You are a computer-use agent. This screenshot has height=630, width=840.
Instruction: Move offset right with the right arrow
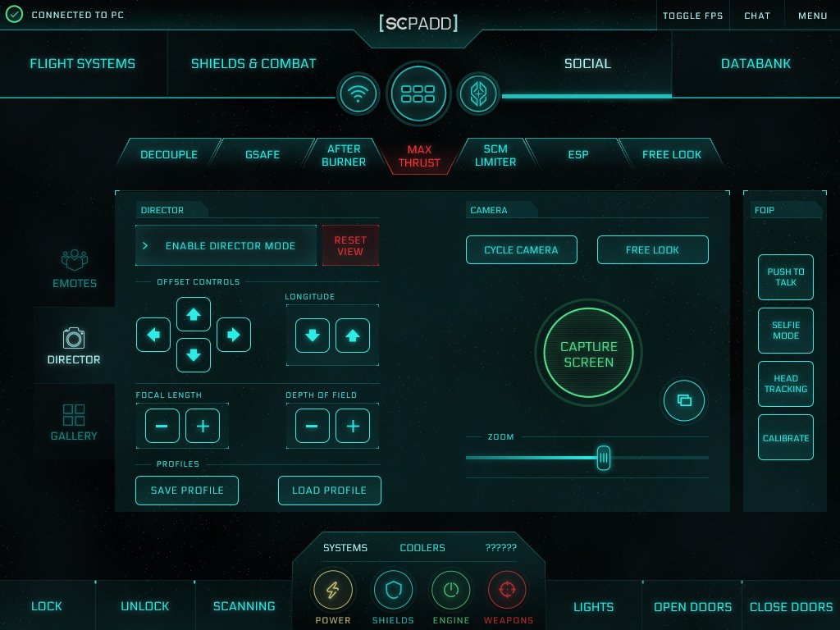[x=234, y=335]
